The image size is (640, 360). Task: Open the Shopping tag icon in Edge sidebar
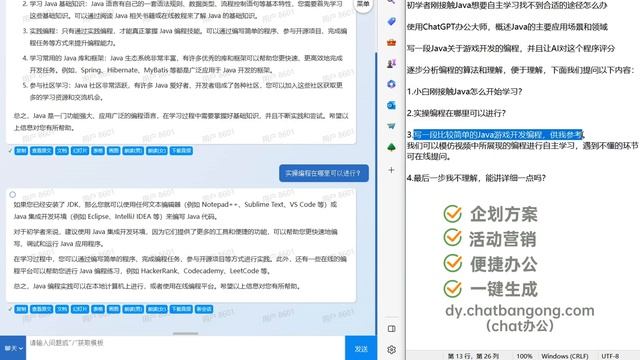tap(391, 21)
